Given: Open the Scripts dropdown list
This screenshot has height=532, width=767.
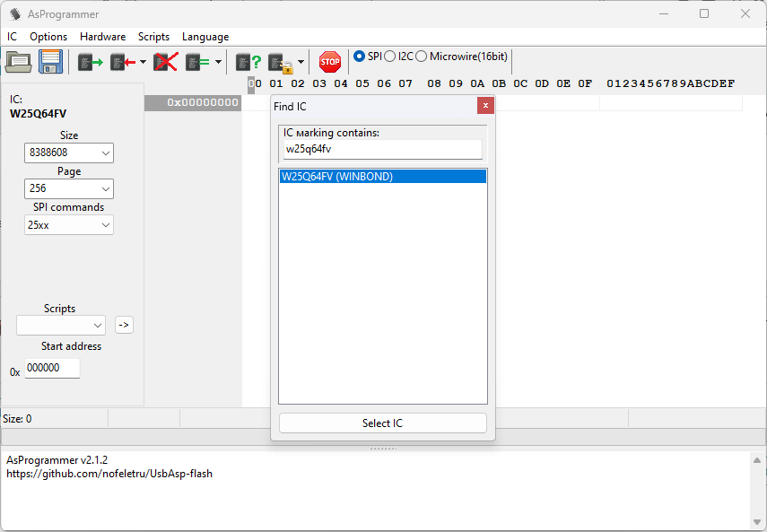Looking at the screenshot, I should [61, 325].
